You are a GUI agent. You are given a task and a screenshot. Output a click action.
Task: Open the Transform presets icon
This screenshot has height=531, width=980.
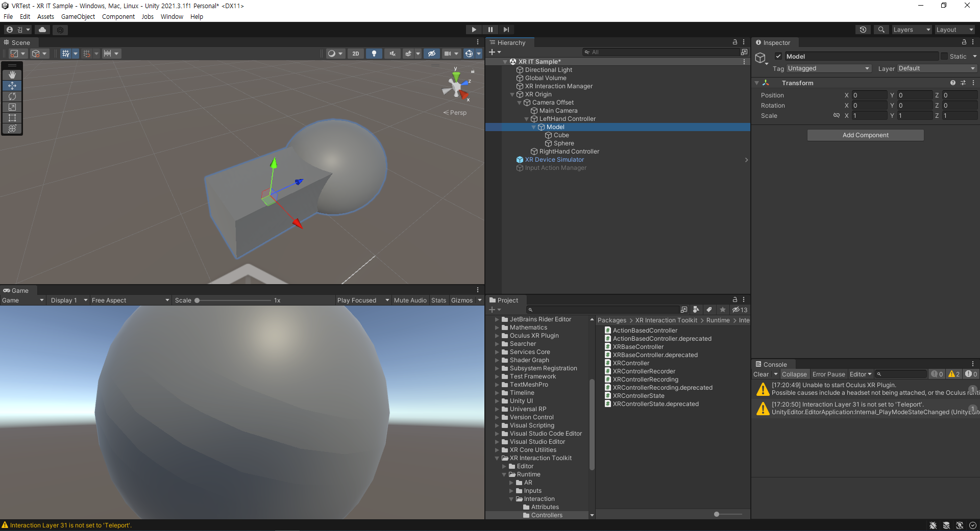[x=963, y=83]
